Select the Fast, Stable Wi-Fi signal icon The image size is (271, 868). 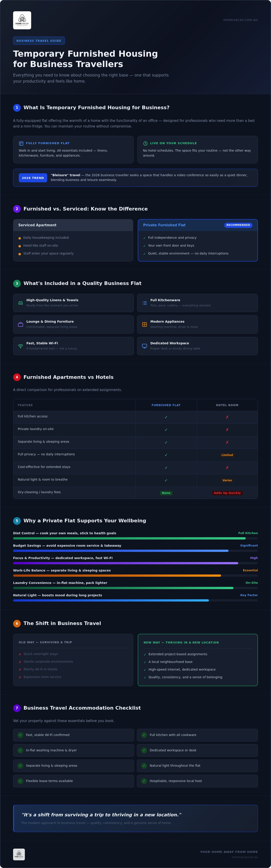pos(21,346)
